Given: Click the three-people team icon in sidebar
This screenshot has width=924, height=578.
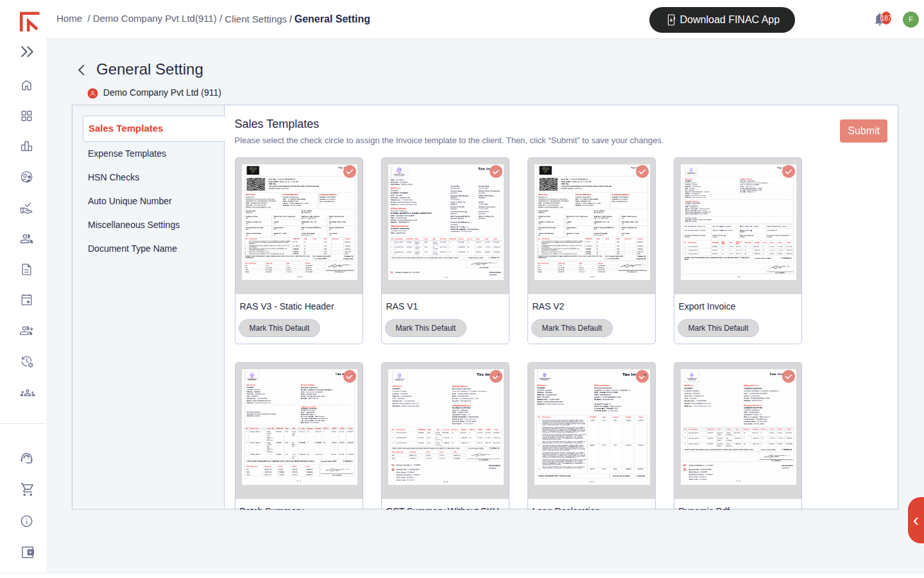Looking at the screenshot, I should tap(27, 392).
